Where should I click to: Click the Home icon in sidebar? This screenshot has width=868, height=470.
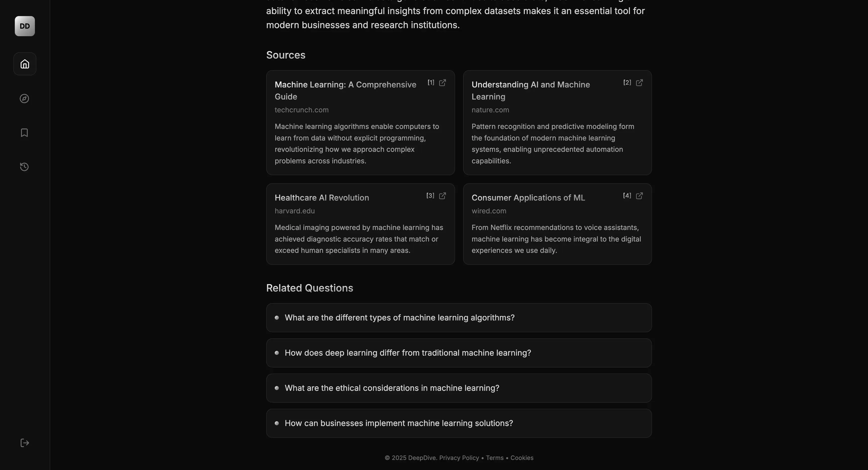(x=25, y=64)
